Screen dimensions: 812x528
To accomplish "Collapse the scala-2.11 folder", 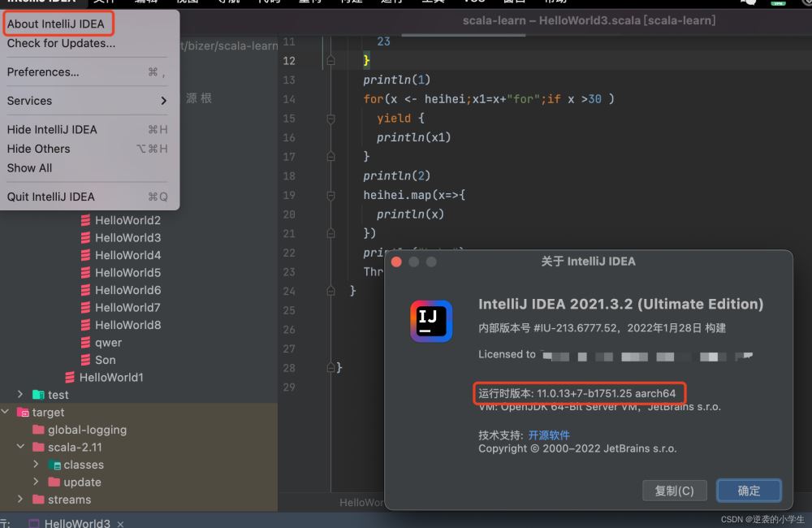I will point(20,448).
